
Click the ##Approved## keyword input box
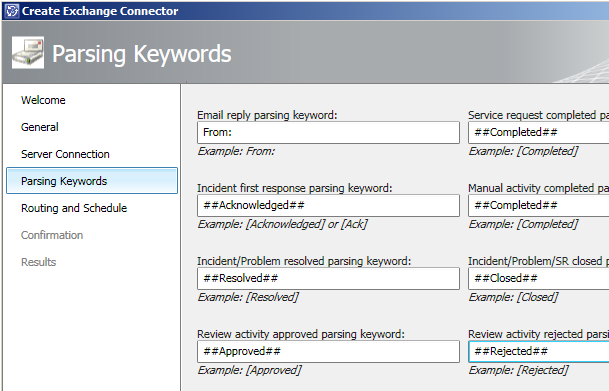pos(328,351)
